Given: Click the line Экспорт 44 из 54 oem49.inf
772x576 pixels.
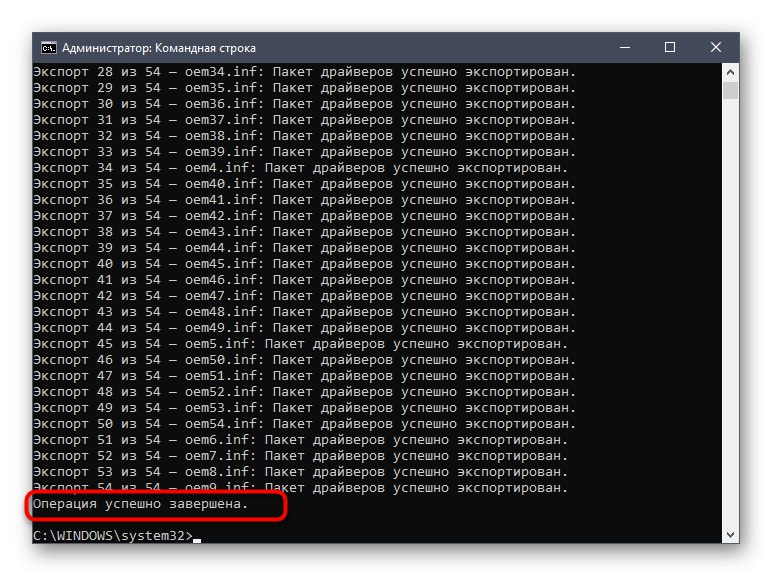Looking at the screenshot, I should click(304, 328).
